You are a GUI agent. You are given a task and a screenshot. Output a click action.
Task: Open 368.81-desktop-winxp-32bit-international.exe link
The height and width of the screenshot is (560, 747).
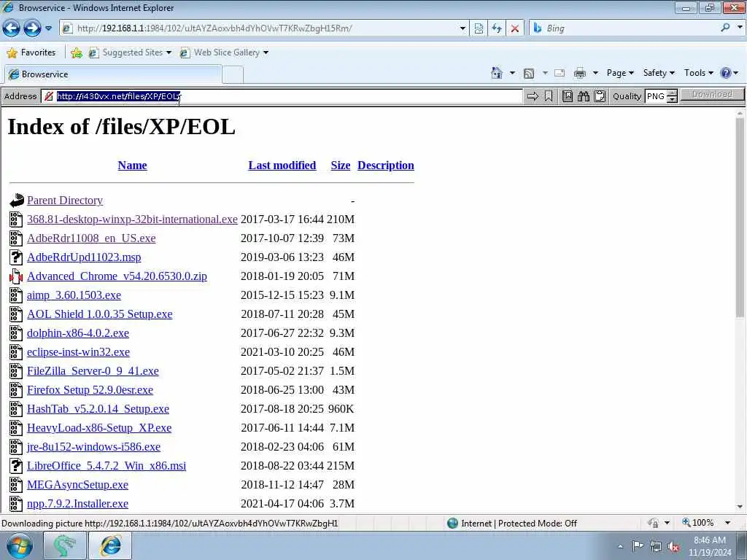tap(133, 219)
